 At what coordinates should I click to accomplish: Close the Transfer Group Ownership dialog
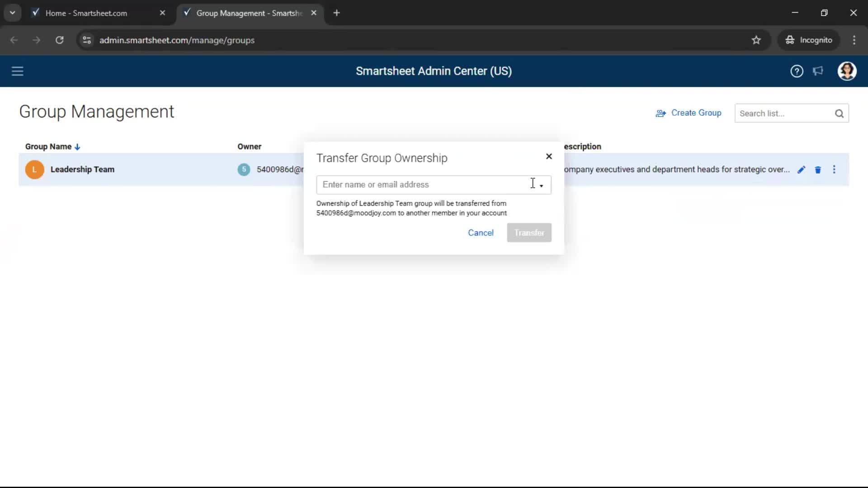(x=549, y=156)
